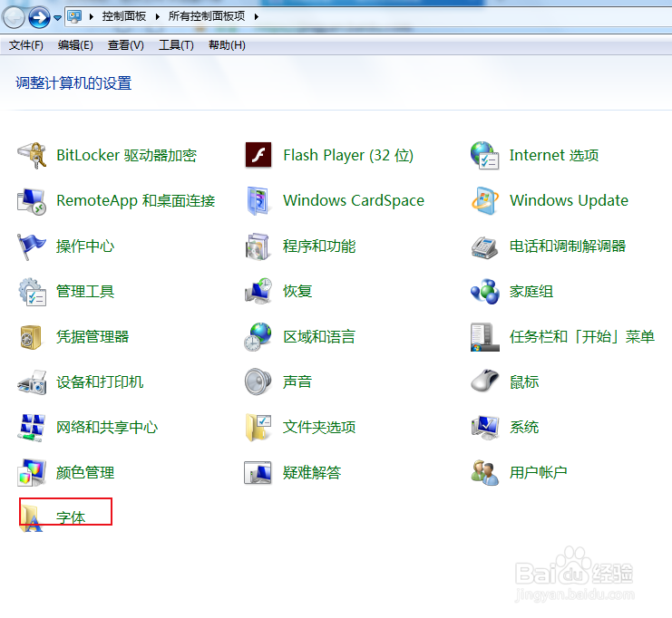This screenshot has width=672, height=618.
Task: Open the 网络和共享中心 icon
Action: pyautogui.click(x=31, y=428)
